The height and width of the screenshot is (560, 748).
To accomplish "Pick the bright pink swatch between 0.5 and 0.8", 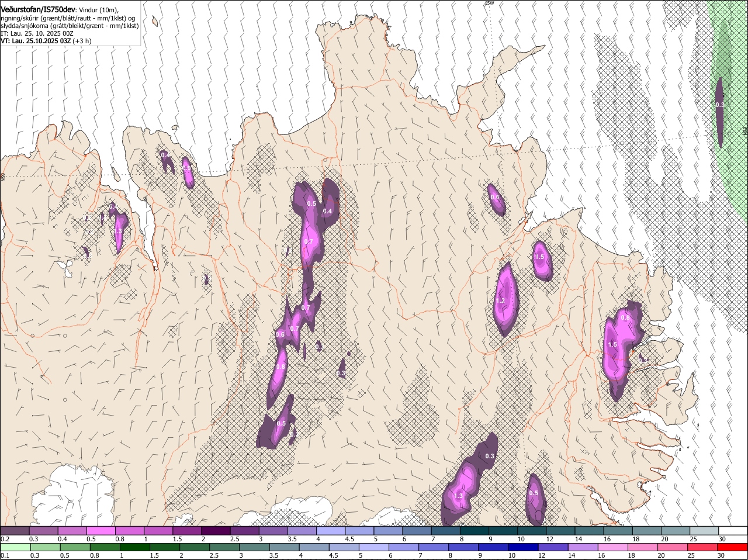I will pos(101,530).
